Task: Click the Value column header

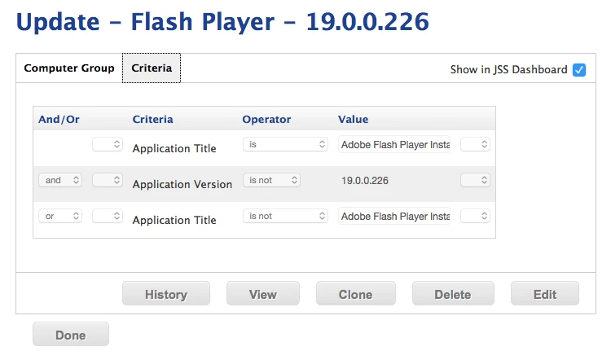Action: tap(353, 119)
